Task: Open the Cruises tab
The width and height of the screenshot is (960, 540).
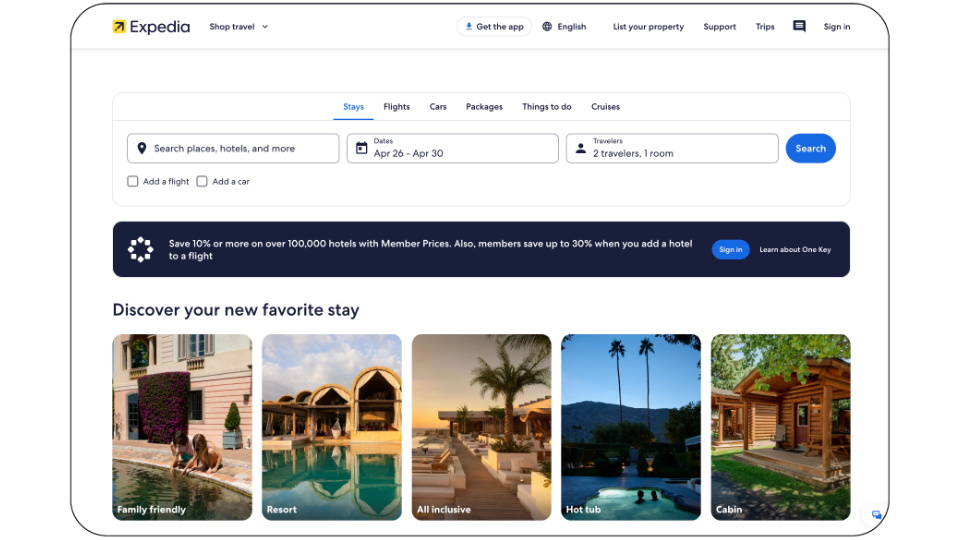Action: click(606, 107)
